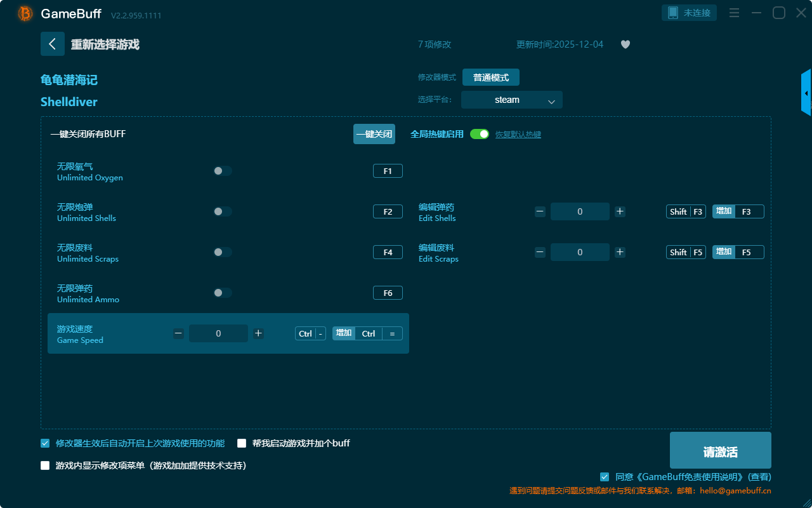Click the back arrow to reselect game
Screen dimensions: 812x508
point(53,44)
